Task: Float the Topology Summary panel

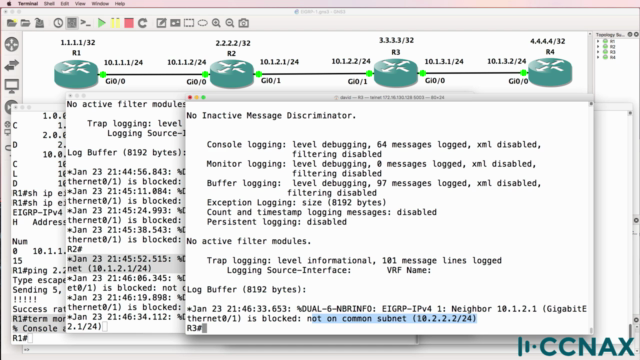Action: tap(630, 35)
